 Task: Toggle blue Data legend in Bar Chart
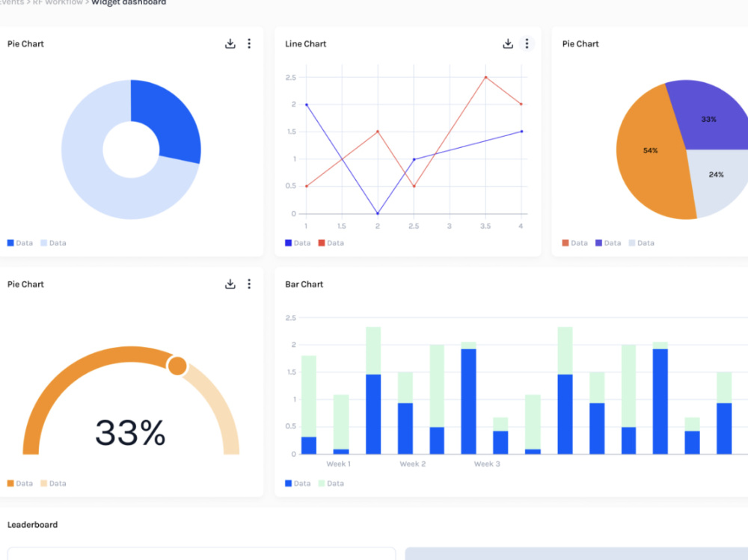point(298,483)
